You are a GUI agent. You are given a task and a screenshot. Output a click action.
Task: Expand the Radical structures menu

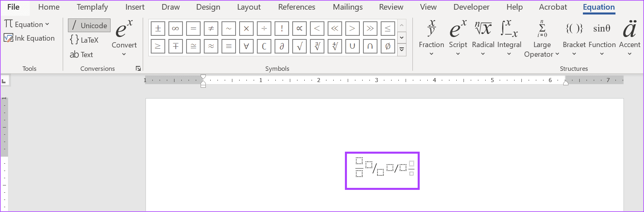483,39
